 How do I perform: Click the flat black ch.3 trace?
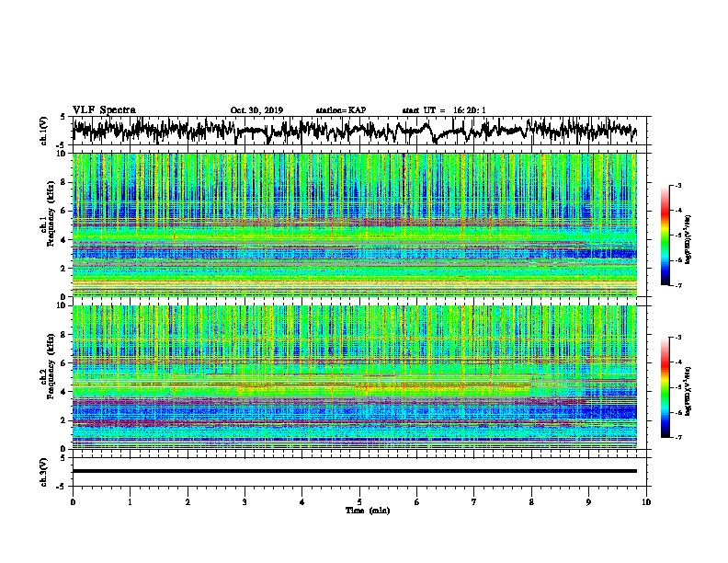click(354, 471)
